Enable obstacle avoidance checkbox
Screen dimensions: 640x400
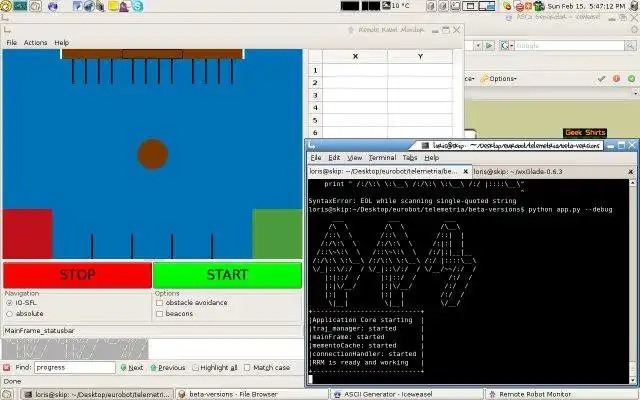click(x=160, y=303)
